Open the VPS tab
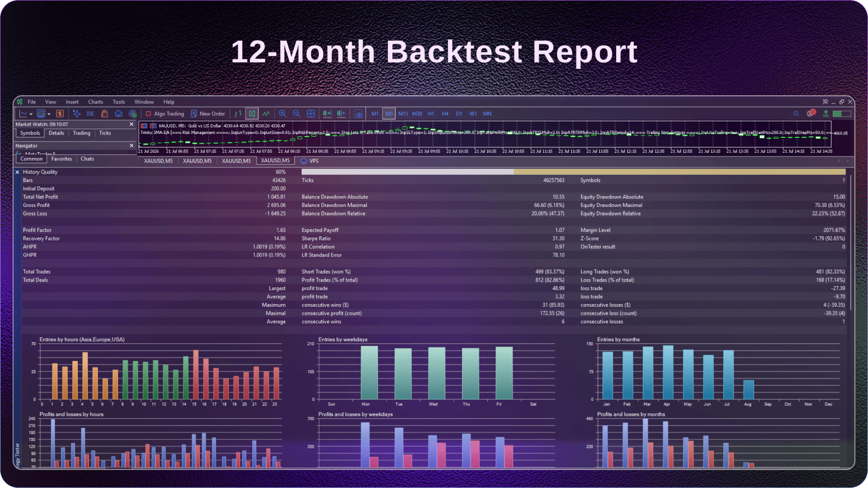 [x=310, y=161]
